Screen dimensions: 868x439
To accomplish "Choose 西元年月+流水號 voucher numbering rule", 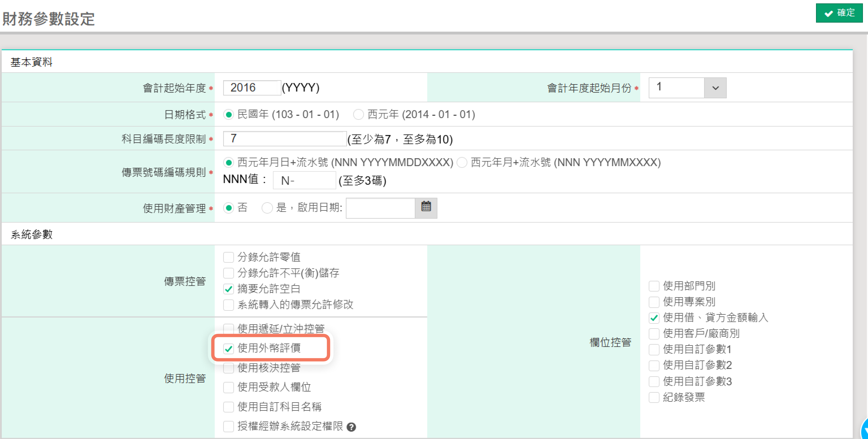I will (x=462, y=163).
